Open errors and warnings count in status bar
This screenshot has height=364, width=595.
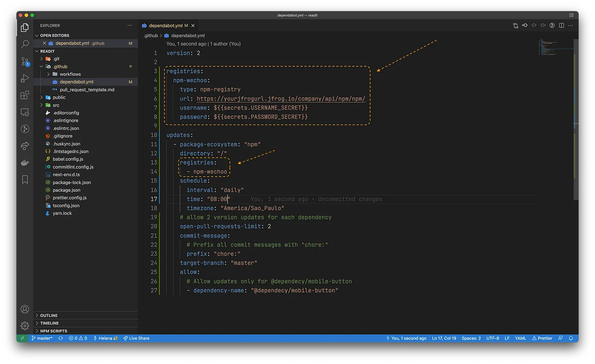[x=78, y=339]
